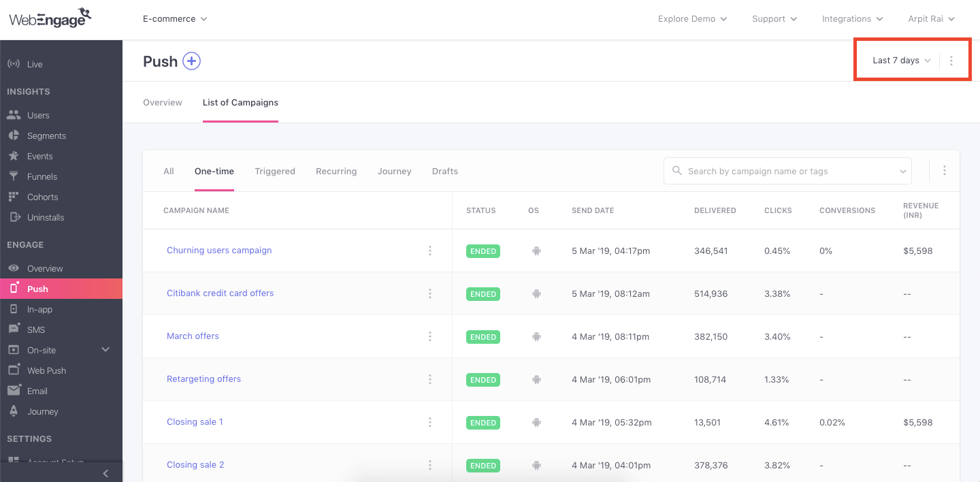Click the Cohorts grid icon in sidebar

click(14, 197)
